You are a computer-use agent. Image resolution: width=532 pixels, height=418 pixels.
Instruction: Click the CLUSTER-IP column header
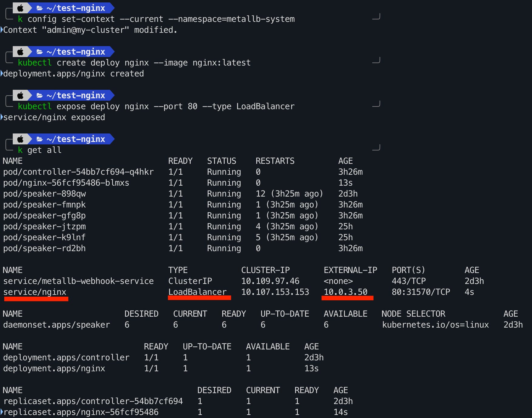coord(265,270)
